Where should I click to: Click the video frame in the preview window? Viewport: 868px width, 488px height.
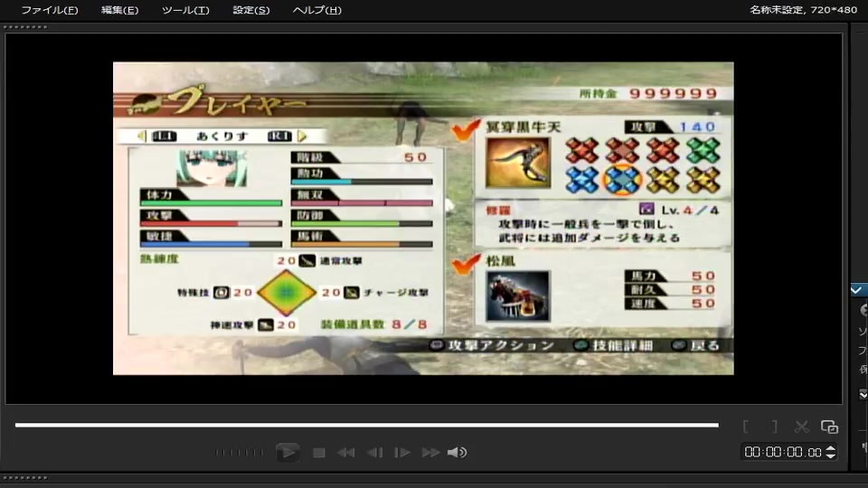pyautogui.click(x=423, y=218)
